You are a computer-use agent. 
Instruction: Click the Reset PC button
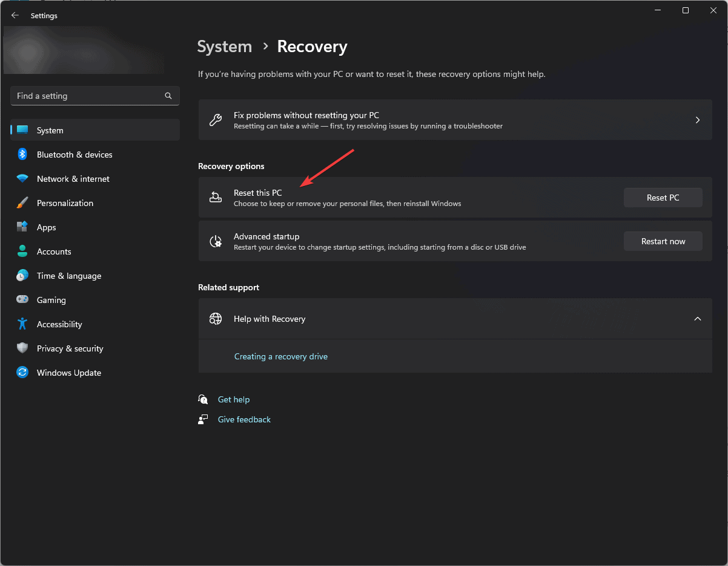pyautogui.click(x=663, y=197)
